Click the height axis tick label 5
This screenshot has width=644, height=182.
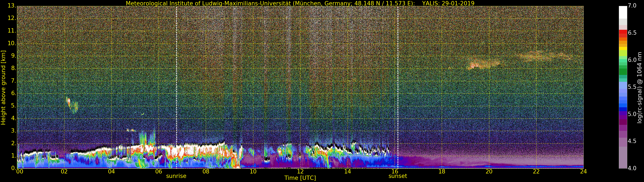[x=13, y=106]
